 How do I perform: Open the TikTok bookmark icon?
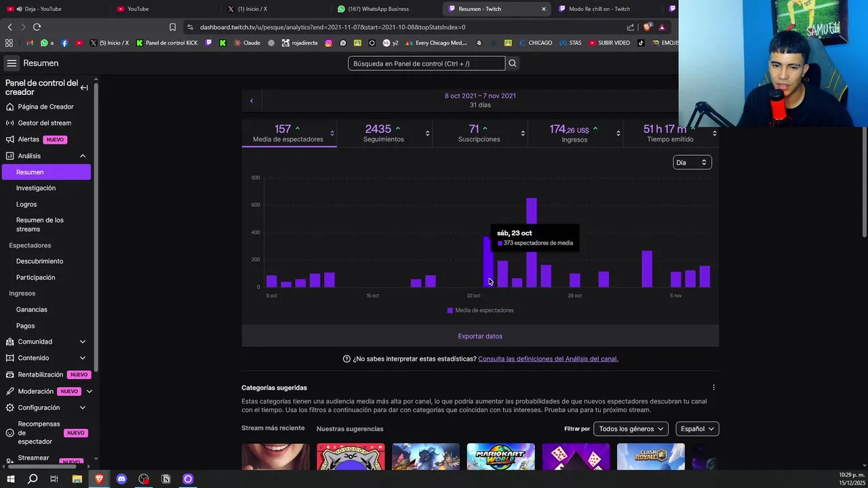point(640,43)
